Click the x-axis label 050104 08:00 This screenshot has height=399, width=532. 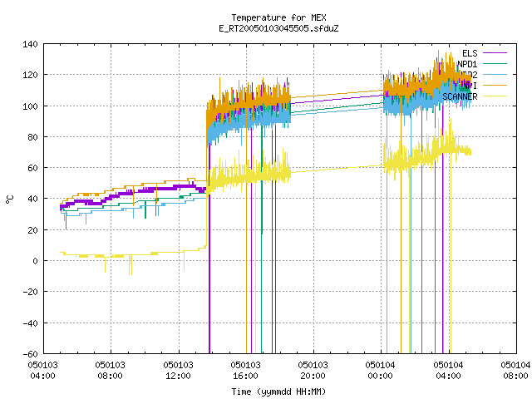tap(515, 371)
